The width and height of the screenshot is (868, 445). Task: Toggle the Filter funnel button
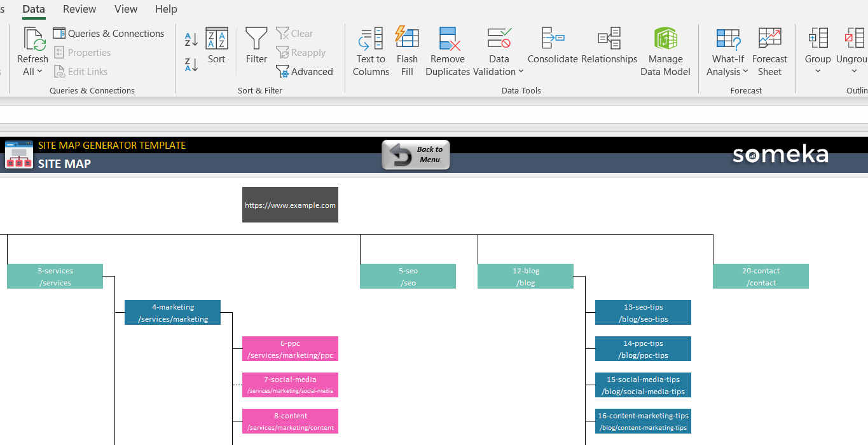pos(256,46)
